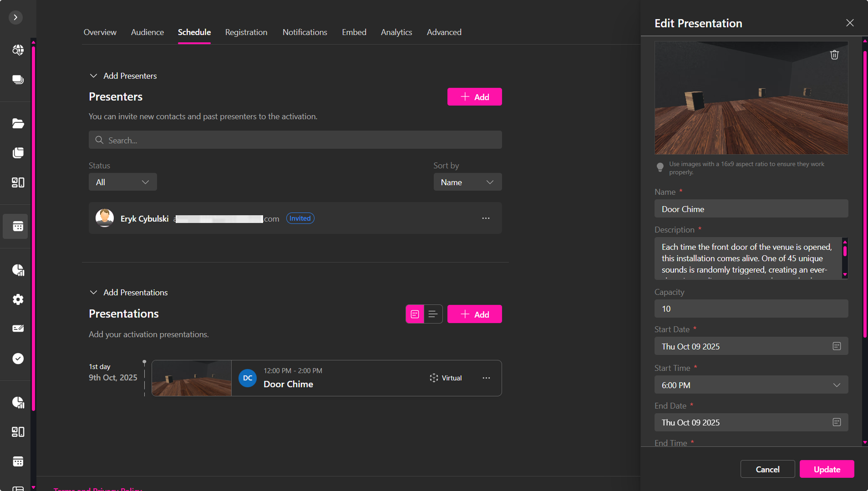Viewport: 868px width, 491px height.
Task: Open the folder icon in sidebar
Action: (x=18, y=123)
